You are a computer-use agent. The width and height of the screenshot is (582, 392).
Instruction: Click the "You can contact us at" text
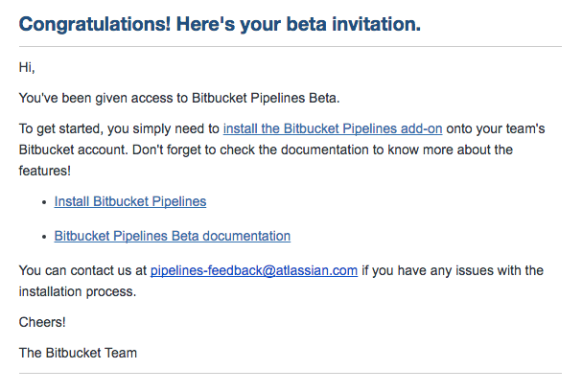pos(82,270)
